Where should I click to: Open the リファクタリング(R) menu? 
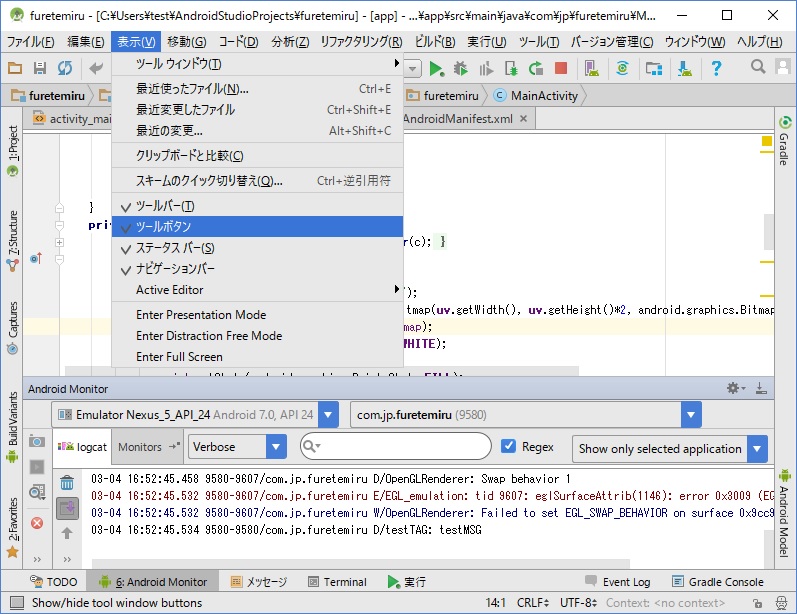pos(361,42)
